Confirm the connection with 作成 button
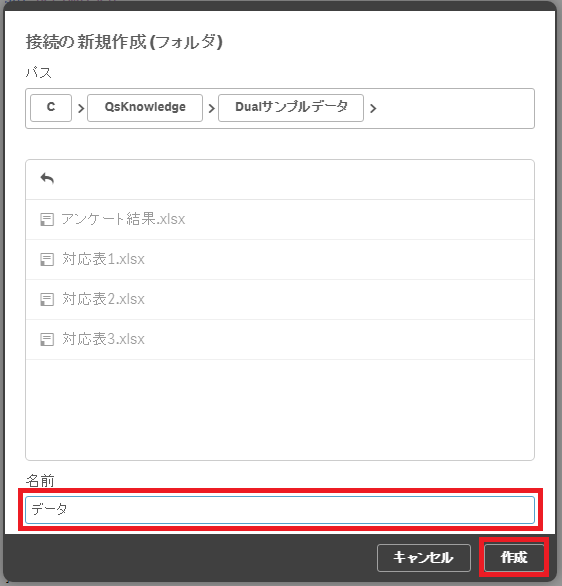Screen dimensions: 562x586 pyautogui.click(x=514, y=558)
